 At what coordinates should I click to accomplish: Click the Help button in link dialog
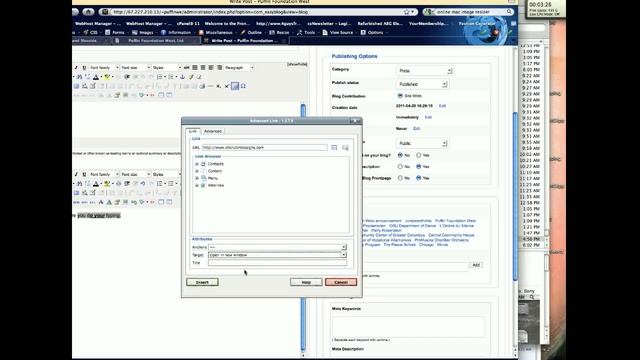[306, 282]
